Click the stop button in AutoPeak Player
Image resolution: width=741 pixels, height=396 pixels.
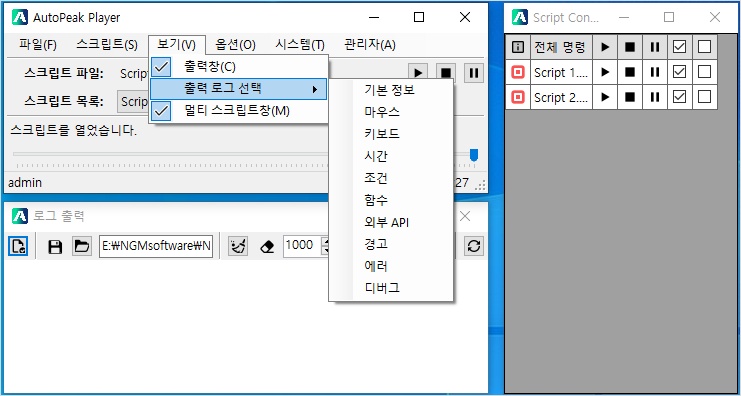446,73
